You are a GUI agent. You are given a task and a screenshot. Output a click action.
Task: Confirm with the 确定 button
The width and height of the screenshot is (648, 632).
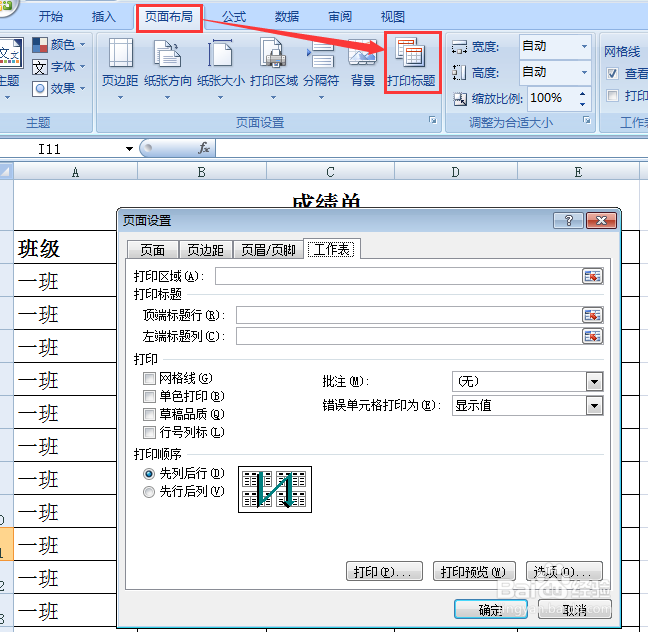coord(491,609)
